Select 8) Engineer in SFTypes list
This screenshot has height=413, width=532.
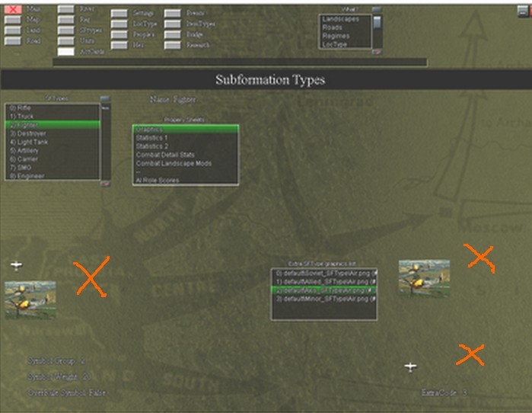53,175
